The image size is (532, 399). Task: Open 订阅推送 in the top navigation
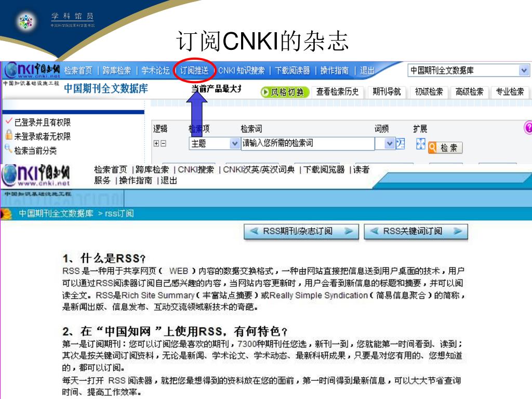194,71
